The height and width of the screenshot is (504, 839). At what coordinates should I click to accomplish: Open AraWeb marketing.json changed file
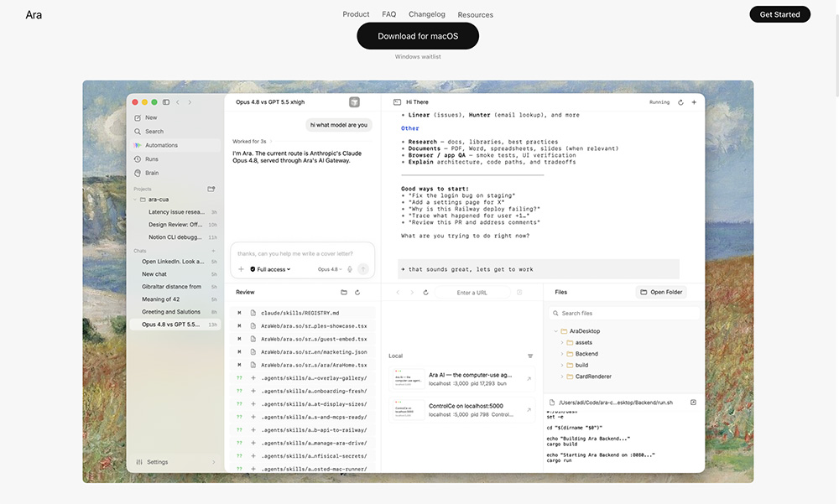click(x=302, y=352)
